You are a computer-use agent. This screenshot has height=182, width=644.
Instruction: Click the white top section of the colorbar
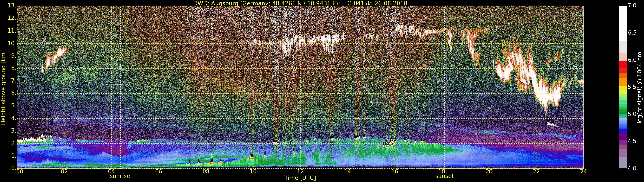(x=623, y=24)
